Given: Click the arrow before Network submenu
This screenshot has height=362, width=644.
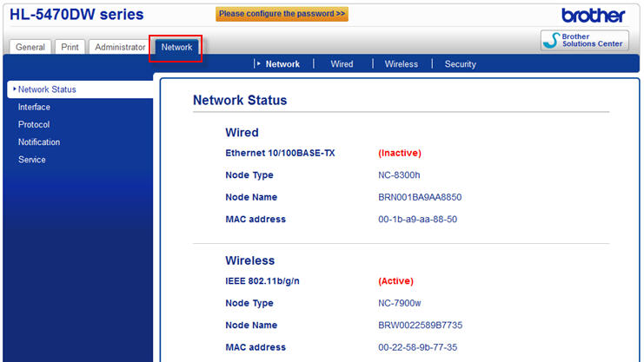Looking at the screenshot, I should click(258, 64).
